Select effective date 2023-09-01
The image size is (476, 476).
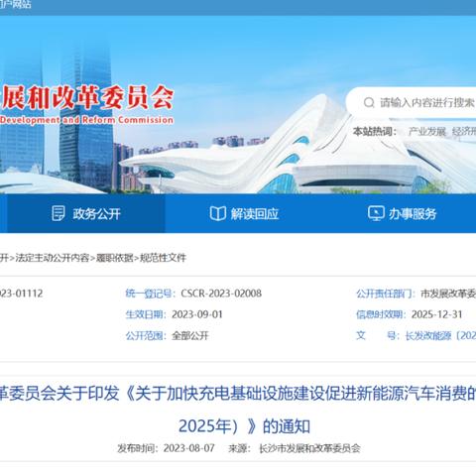[x=197, y=314]
